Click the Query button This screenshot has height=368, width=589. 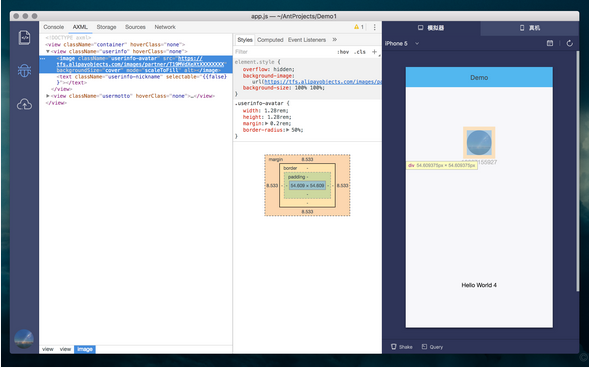432,347
